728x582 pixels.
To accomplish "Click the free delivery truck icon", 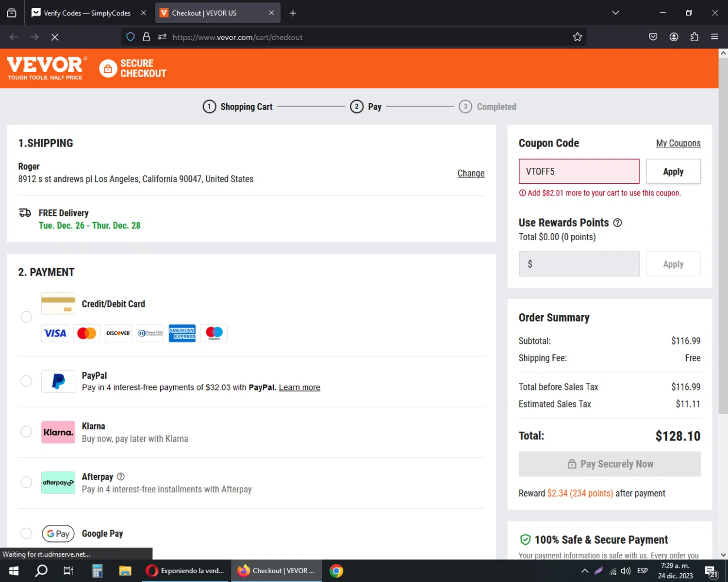I will pos(25,212).
